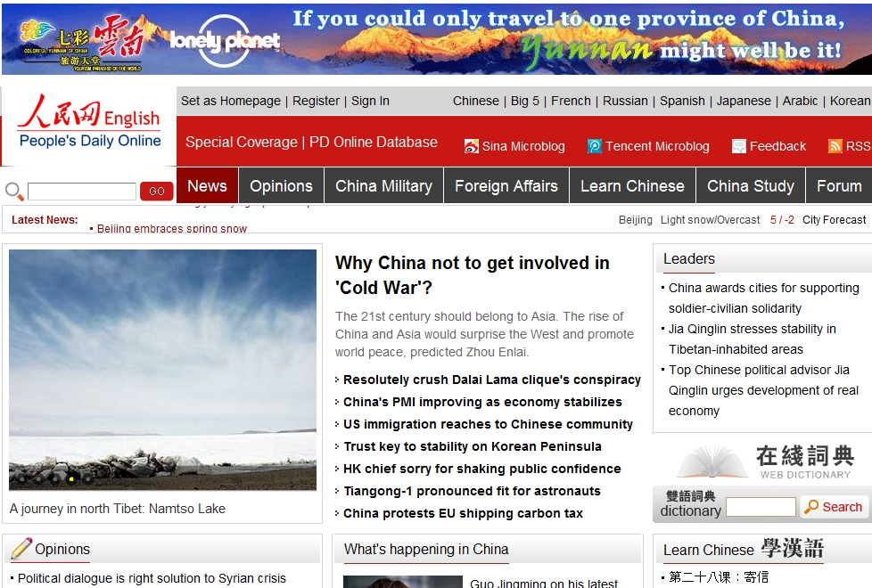872x588 pixels.
Task: Open the Namtso Lake photo
Action: (162, 370)
